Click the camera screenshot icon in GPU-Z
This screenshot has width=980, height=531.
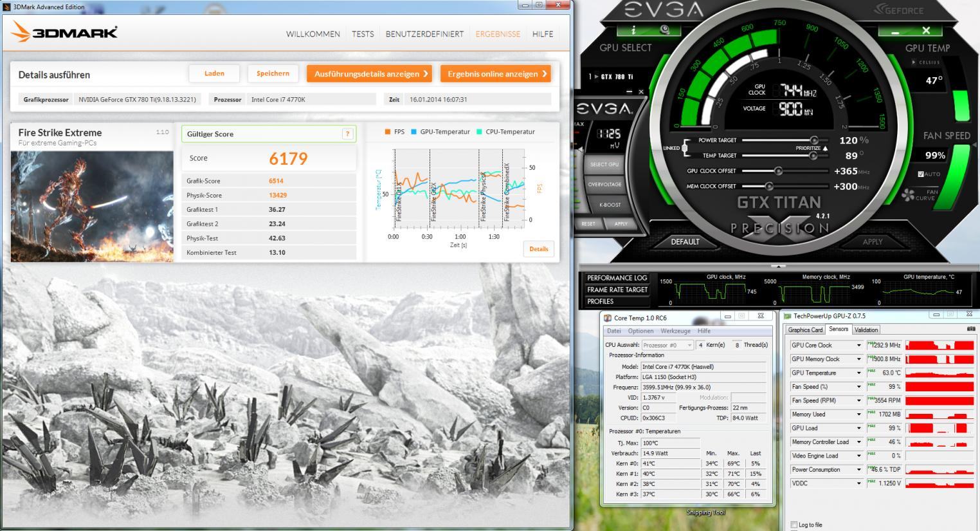(970, 329)
